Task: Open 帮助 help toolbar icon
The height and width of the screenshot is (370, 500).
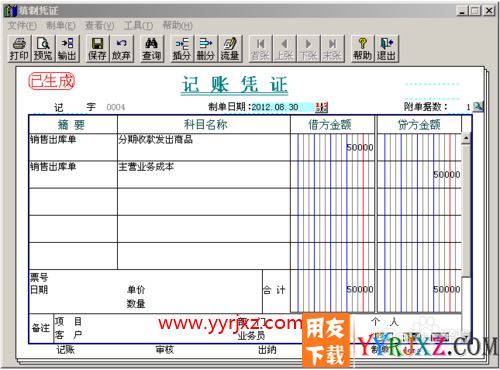Action: tap(362, 49)
